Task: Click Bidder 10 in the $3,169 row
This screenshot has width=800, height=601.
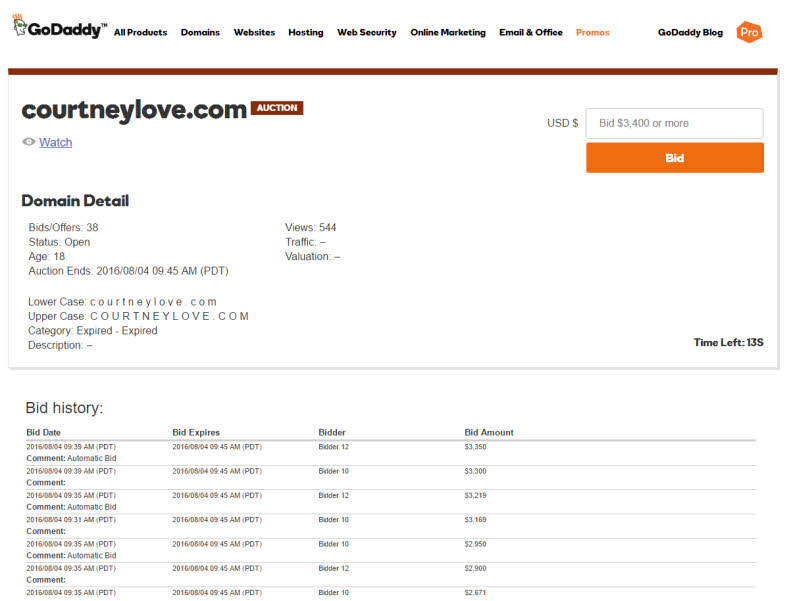Action: point(334,519)
